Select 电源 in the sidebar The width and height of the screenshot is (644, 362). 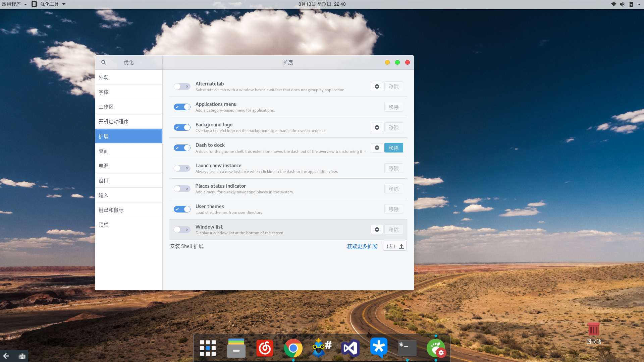[x=129, y=166]
